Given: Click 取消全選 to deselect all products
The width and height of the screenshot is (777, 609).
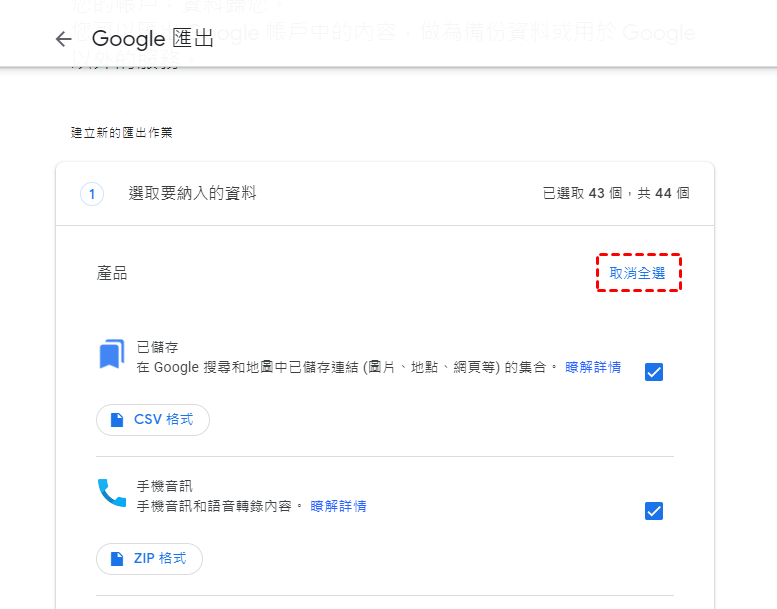Looking at the screenshot, I should tap(637, 273).
